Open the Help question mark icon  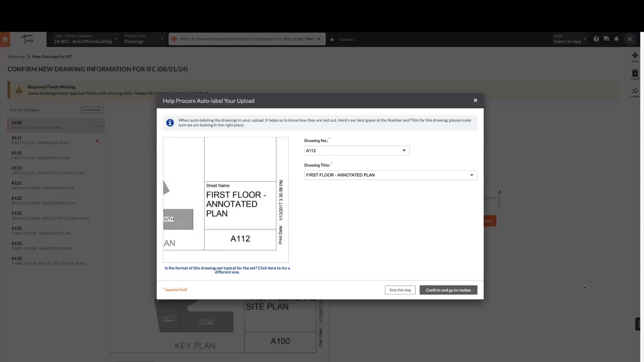coord(596,39)
